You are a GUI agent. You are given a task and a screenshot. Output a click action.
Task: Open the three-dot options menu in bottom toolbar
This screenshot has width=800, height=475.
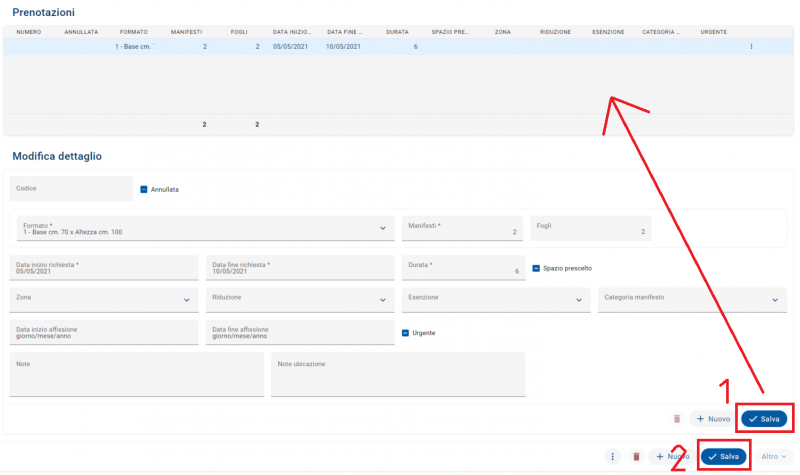click(x=613, y=456)
